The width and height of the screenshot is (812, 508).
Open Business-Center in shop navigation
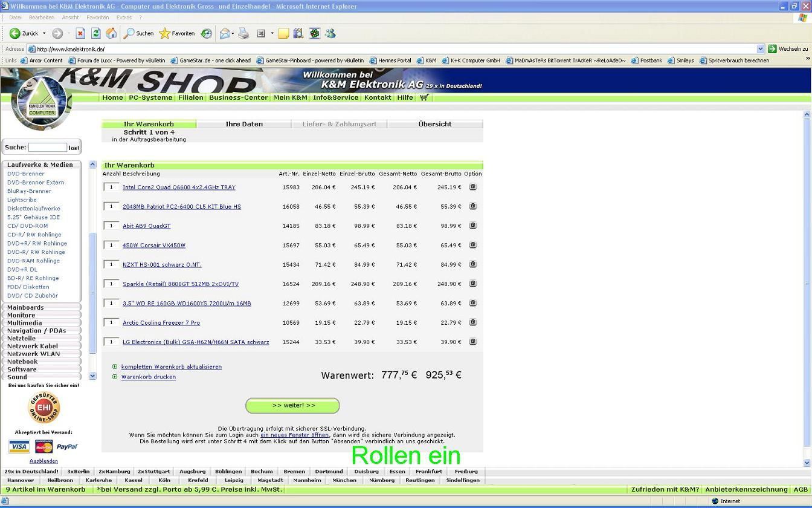click(x=238, y=97)
